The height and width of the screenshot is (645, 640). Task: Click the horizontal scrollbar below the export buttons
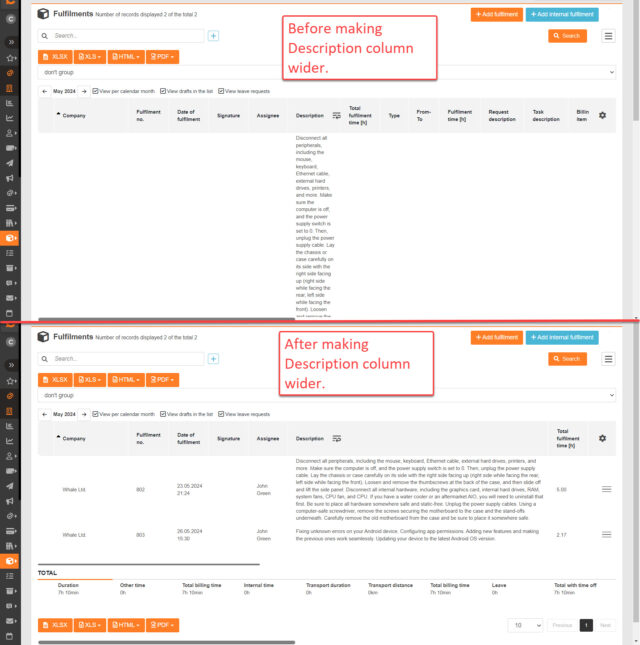(x=167, y=642)
